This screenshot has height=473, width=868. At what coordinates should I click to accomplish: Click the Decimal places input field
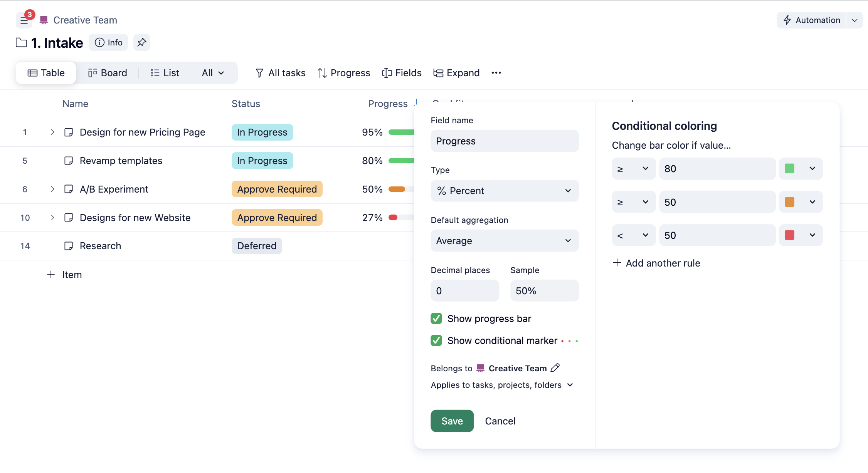(x=464, y=291)
